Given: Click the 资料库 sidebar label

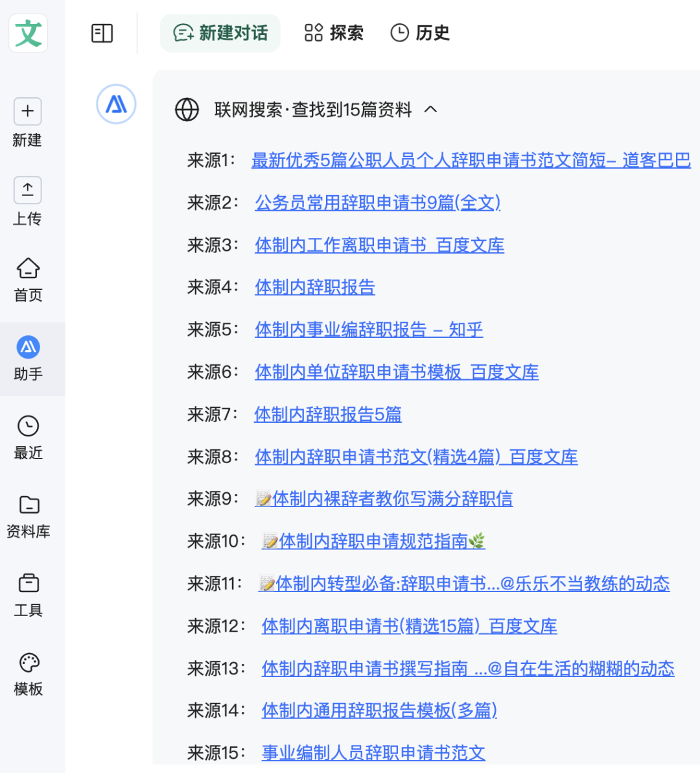Looking at the screenshot, I should (x=28, y=532).
